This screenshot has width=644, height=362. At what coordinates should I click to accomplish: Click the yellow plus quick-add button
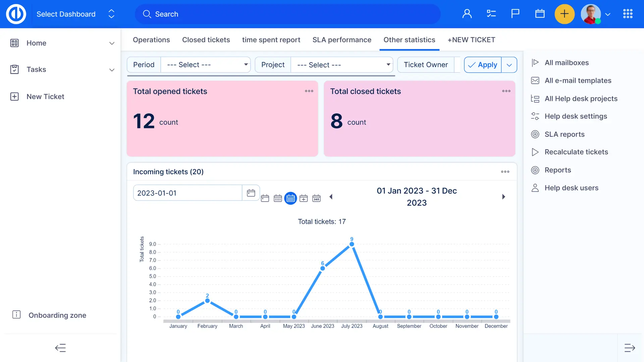(565, 14)
